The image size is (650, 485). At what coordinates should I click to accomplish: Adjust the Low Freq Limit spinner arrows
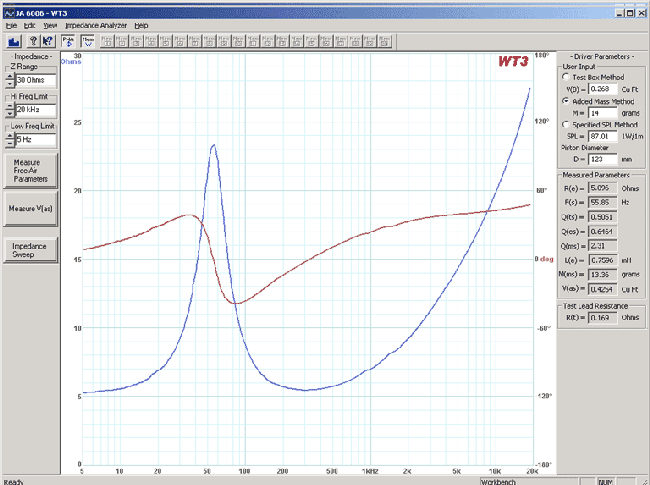(x=10, y=140)
